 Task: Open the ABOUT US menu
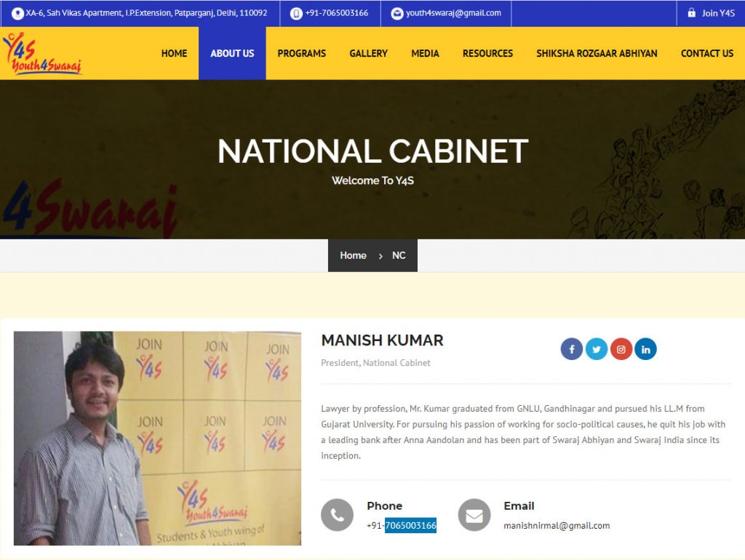point(232,53)
